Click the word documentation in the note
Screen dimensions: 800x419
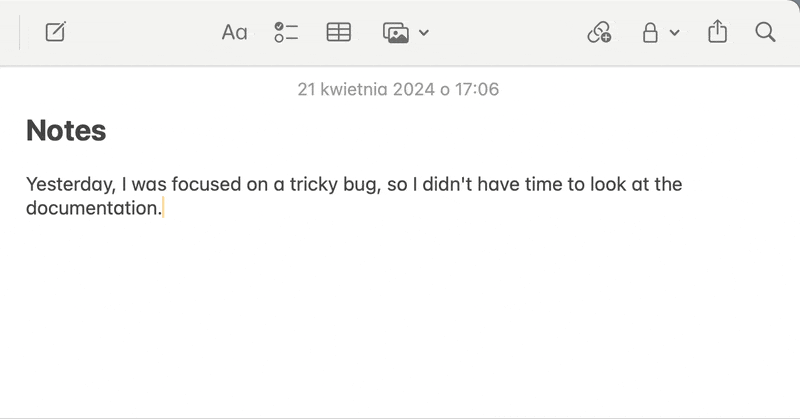click(92, 209)
